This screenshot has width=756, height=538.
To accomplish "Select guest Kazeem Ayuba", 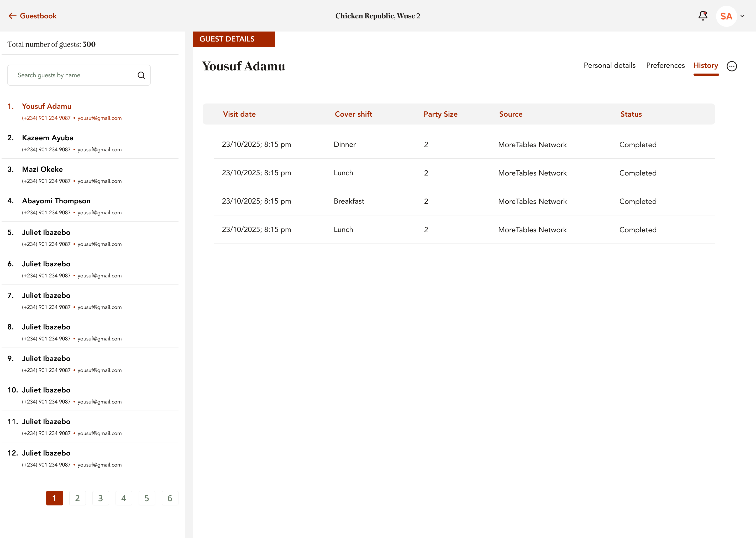I will 90,143.
